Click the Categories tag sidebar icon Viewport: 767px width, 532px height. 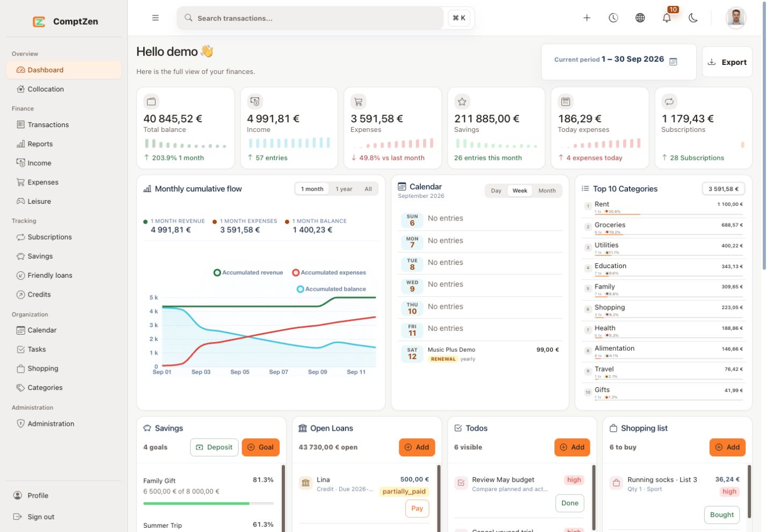(21, 388)
